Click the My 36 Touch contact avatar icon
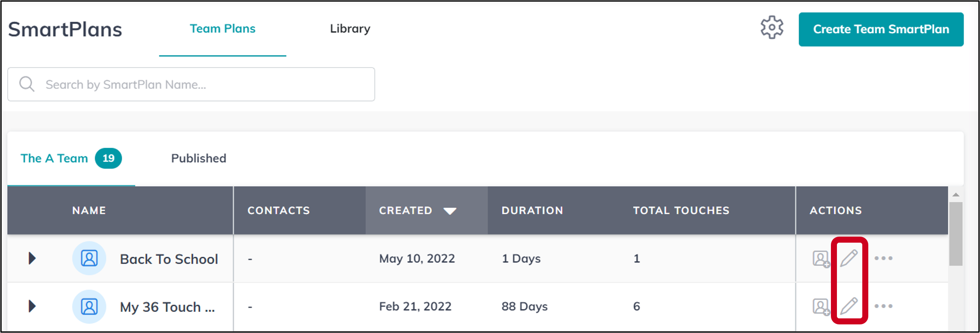This screenshot has width=980, height=333. click(89, 307)
